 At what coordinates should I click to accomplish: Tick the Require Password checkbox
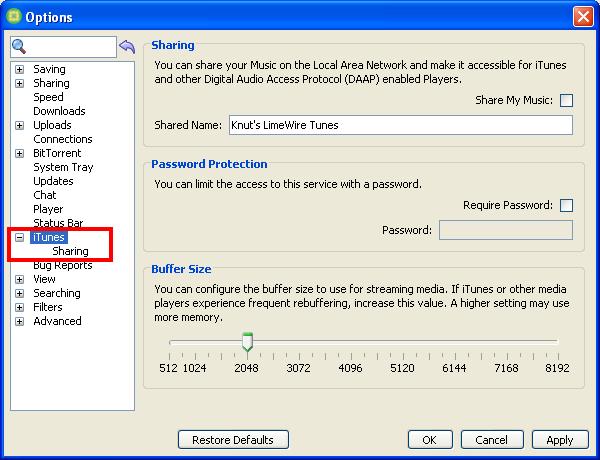(x=566, y=206)
